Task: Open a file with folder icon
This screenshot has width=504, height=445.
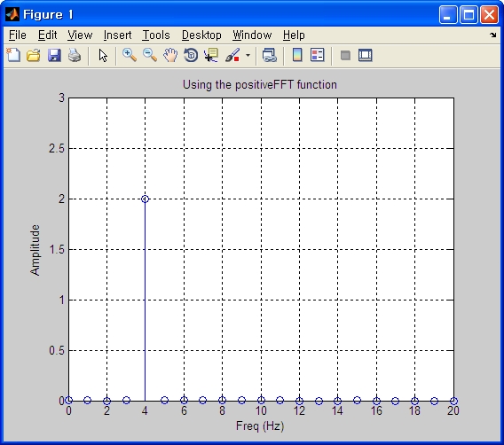Action: (x=34, y=55)
